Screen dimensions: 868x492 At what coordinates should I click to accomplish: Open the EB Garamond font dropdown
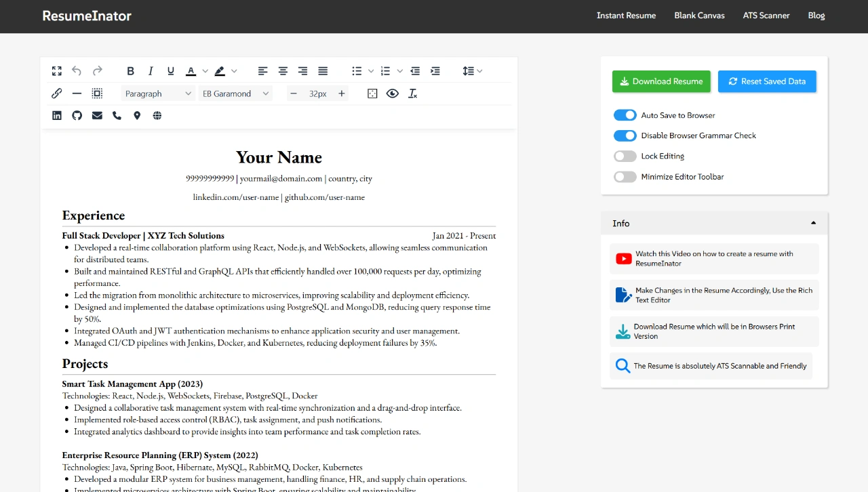tap(236, 94)
